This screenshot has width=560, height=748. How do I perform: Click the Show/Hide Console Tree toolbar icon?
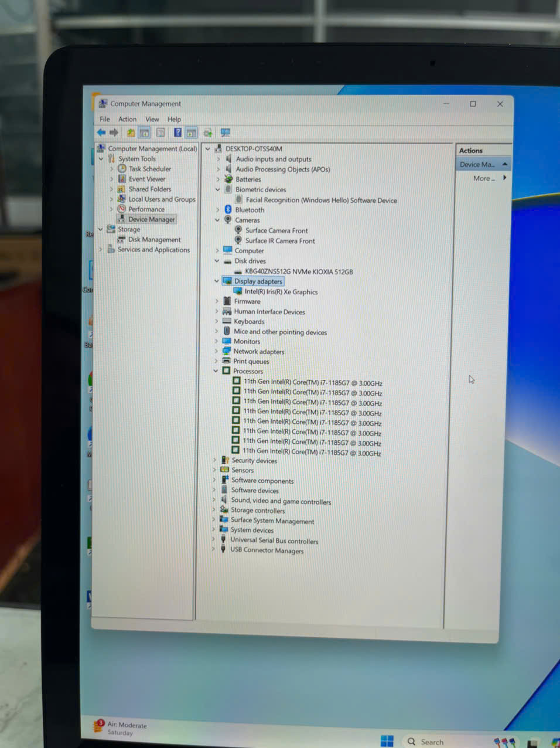(144, 133)
